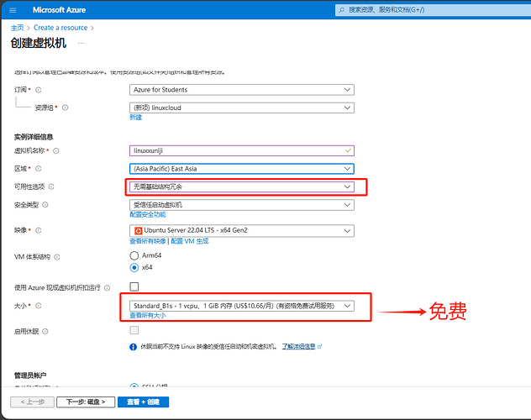
Task: Open the Azure for Students subscription dropdown
Action: pyautogui.click(x=242, y=90)
